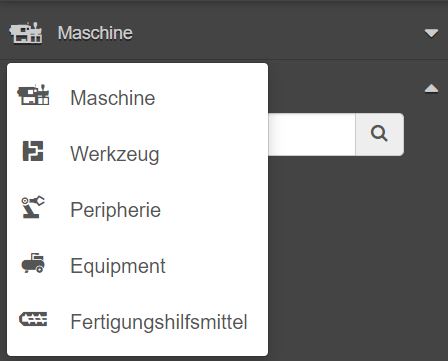Click the Peripherie robot arm icon
Viewport: 448px width, 361px height.
coord(33,207)
